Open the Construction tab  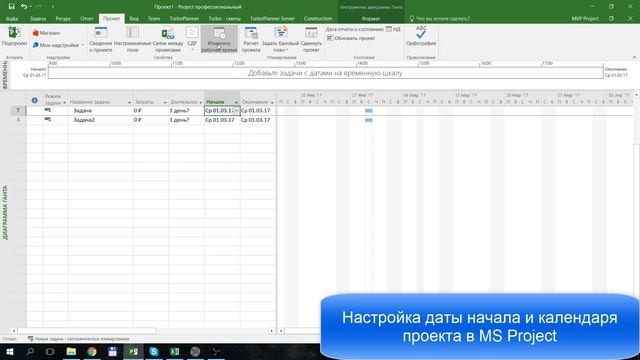(x=318, y=19)
